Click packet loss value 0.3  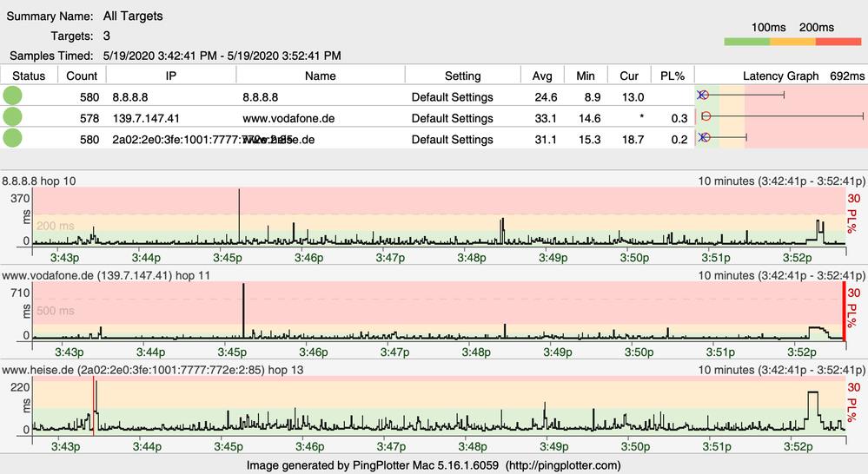[679, 118]
